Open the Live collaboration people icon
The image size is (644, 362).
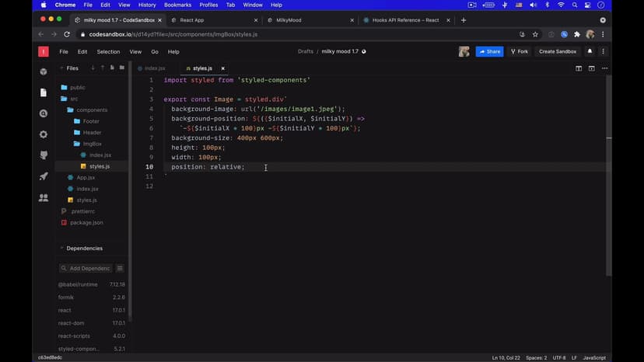[44, 198]
